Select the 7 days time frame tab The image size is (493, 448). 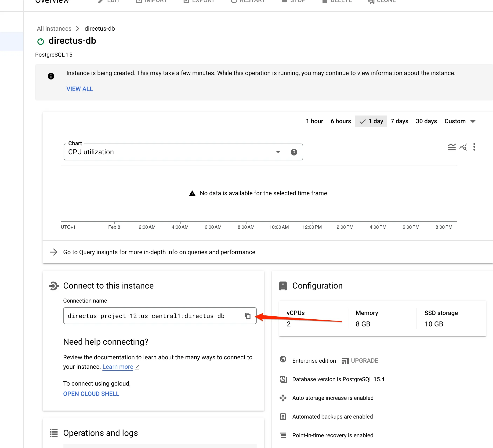click(399, 121)
